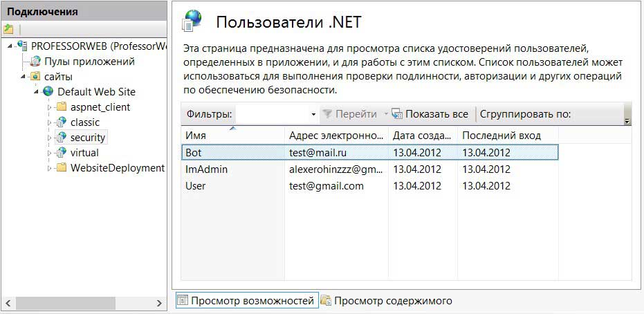Sort by Адрес электронной почты column header
The image size is (644, 314).
(x=336, y=135)
